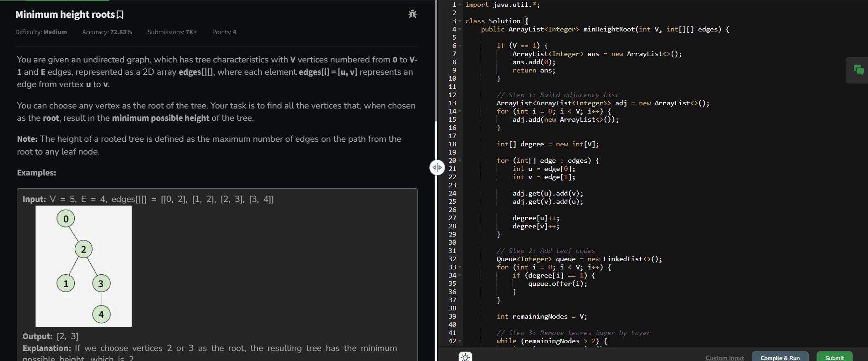The width and height of the screenshot is (868, 361).
Task: Fold the for-each edges loop at line 20
Action: (x=460, y=161)
